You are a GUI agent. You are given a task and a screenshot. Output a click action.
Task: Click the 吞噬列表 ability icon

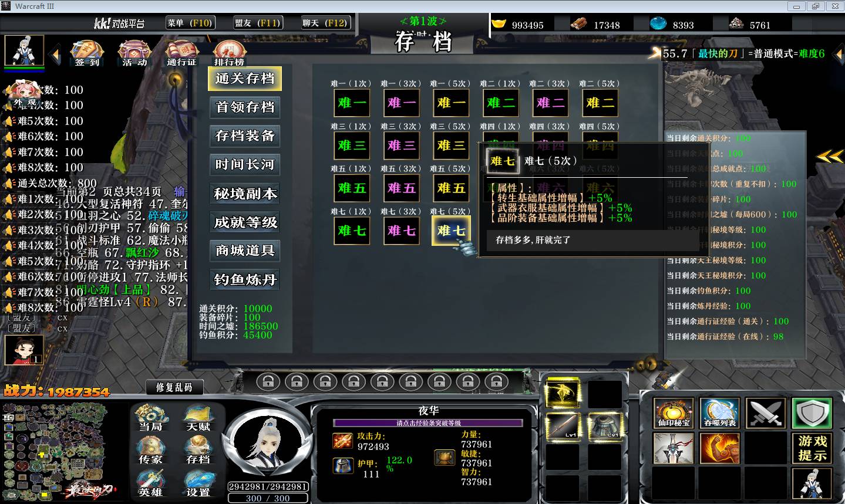click(720, 413)
